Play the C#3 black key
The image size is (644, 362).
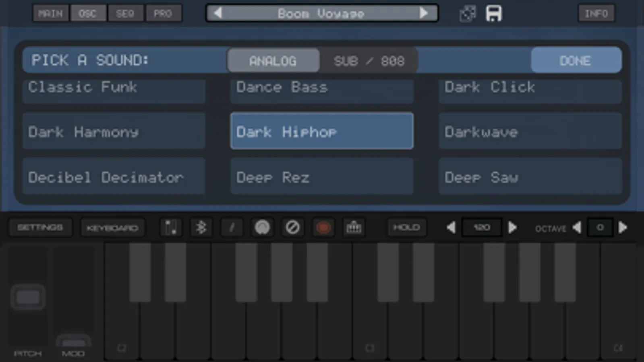point(388,272)
